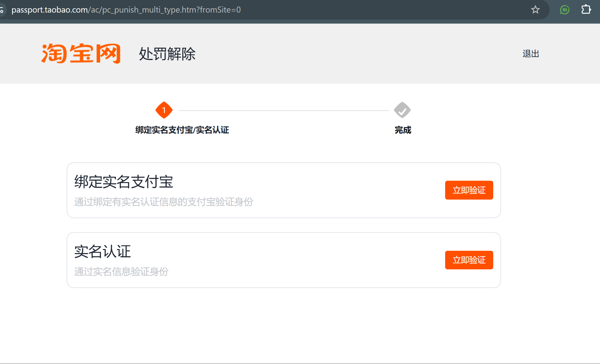Open the green WA extension icon

click(565, 10)
